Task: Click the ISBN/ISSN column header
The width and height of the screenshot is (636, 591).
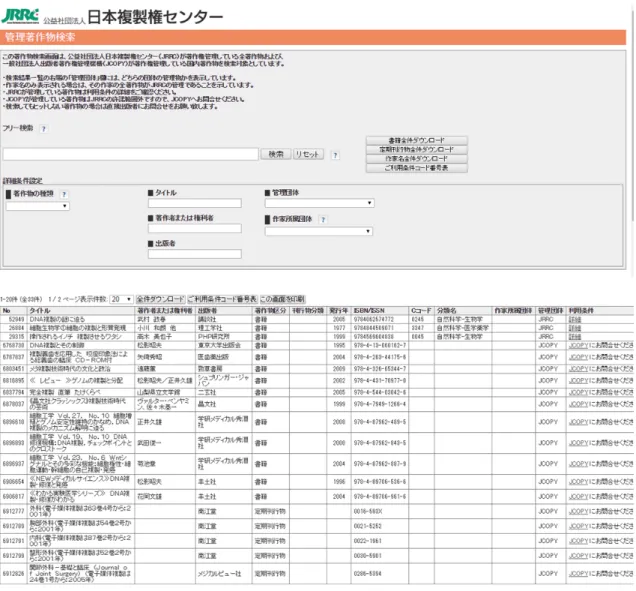Action: point(380,311)
